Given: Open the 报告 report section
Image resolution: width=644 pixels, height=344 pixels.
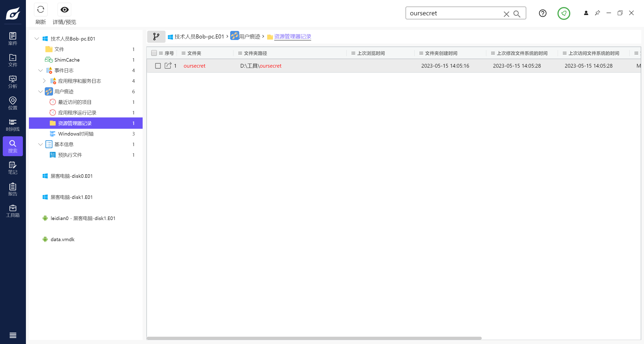Looking at the screenshot, I should (13, 189).
